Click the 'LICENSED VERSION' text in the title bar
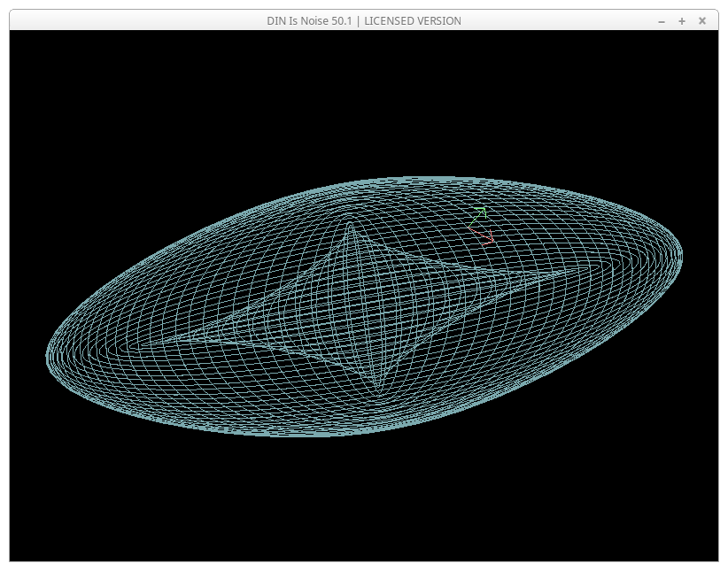Viewport: 728px width, 571px height. click(x=413, y=20)
